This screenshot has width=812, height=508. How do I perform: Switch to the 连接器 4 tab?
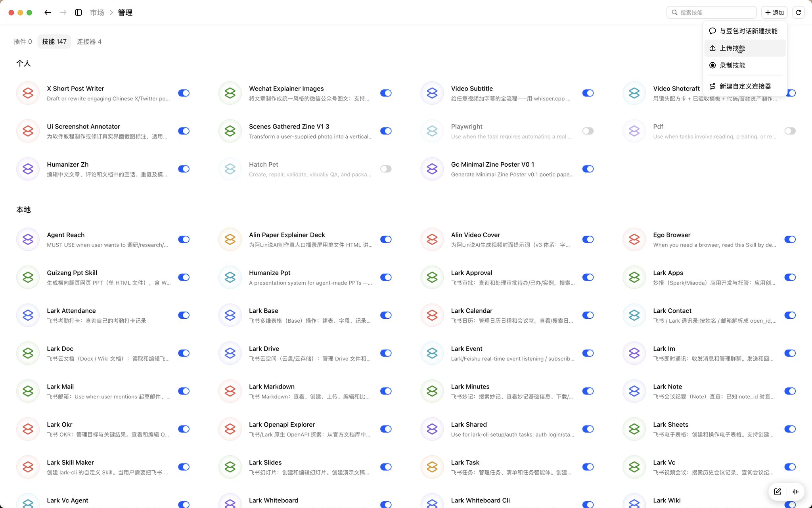pyautogui.click(x=89, y=42)
